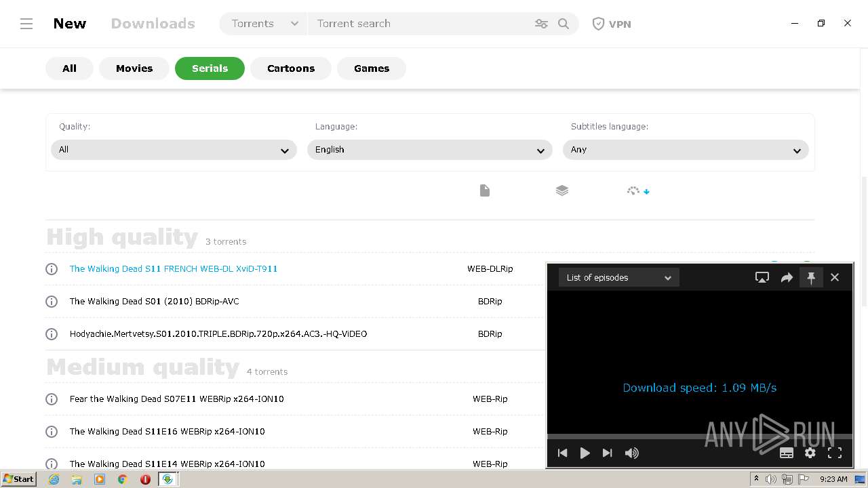Open VPN shield option
Image resolution: width=868 pixels, height=488 pixels.
[612, 24]
